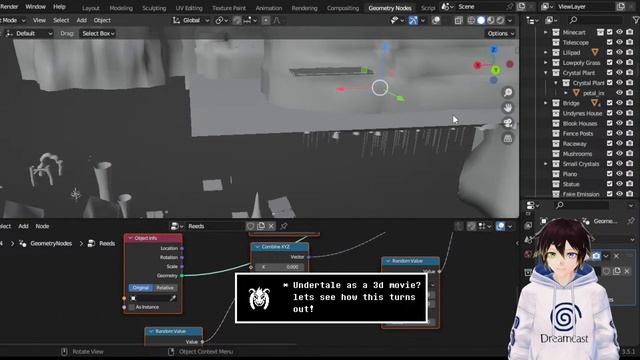640x360 pixels.
Task: Uncheck Minecart collection exclude checkbox
Action: 609,32
